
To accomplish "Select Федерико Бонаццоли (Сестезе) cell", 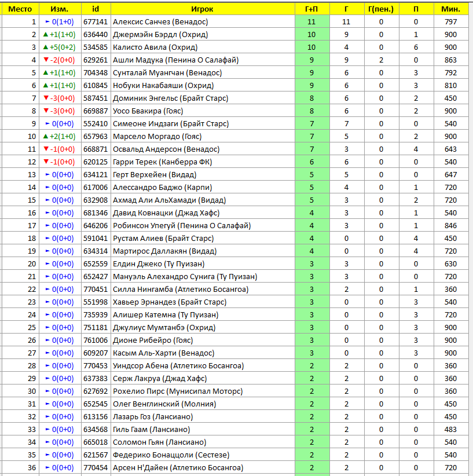I will point(203,455).
